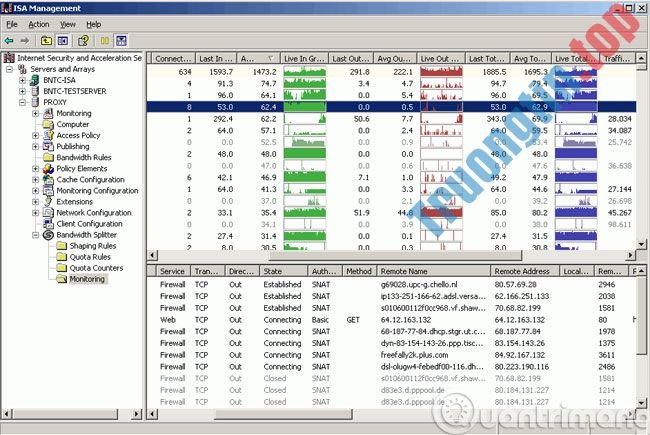This screenshot has width=650, height=435.
Task: Collapse the PROXY server node
Action: (x=23, y=102)
